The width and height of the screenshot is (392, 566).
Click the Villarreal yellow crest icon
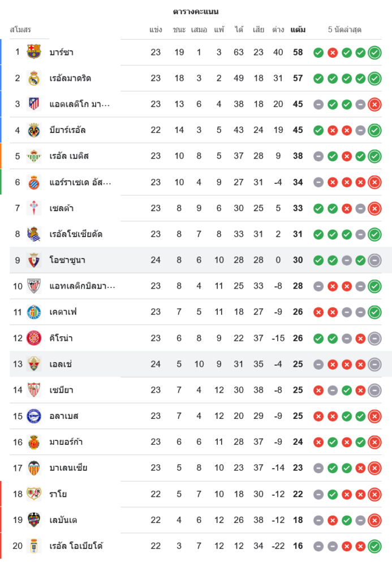pyautogui.click(x=34, y=130)
